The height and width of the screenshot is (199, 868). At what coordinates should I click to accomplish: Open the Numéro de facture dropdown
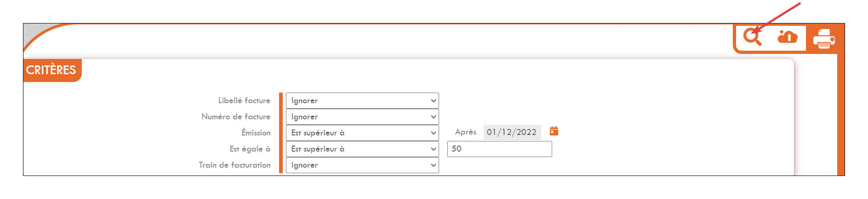pyautogui.click(x=362, y=117)
